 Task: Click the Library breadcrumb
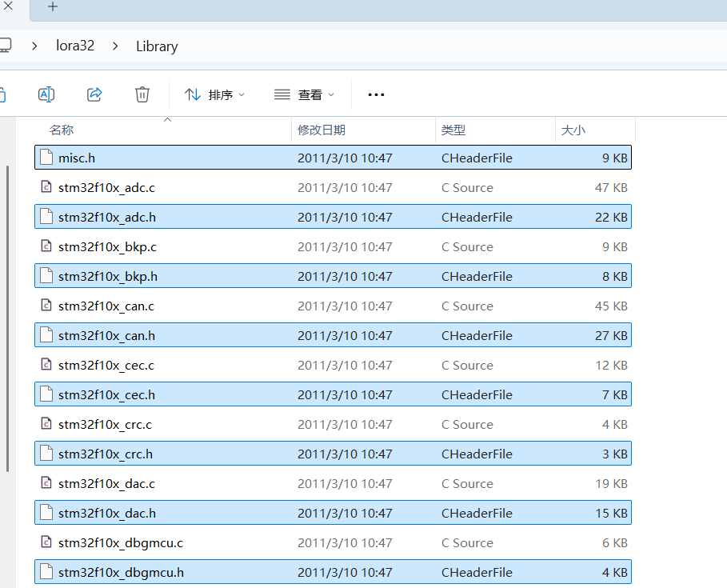pyautogui.click(x=157, y=46)
